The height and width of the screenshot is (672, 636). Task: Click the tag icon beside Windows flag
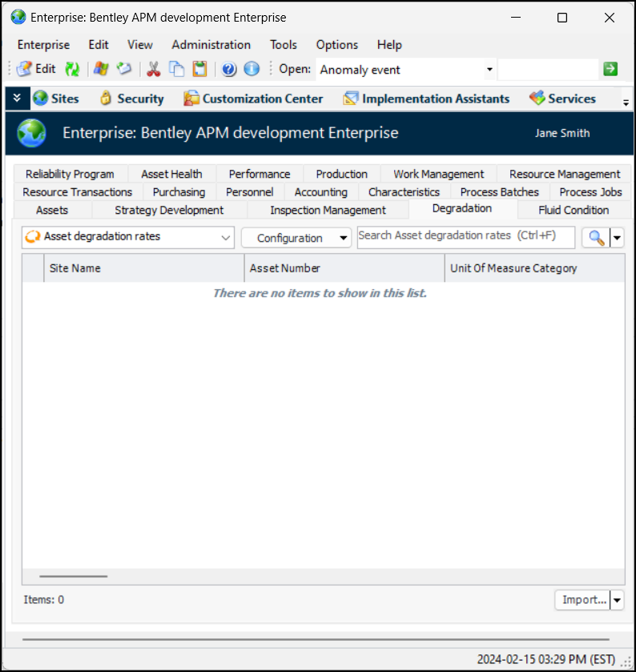(x=124, y=69)
